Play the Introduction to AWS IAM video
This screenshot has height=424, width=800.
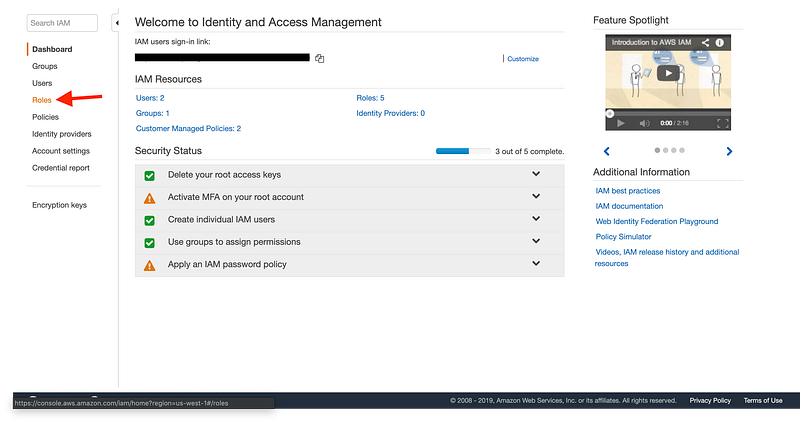(x=668, y=73)
